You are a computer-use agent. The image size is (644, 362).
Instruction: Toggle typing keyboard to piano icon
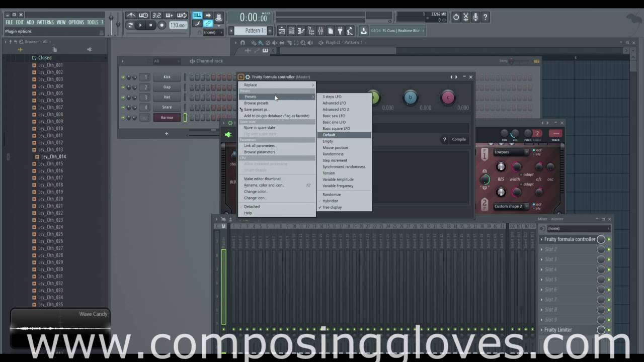pyautogui.click(x=197, y=16)
